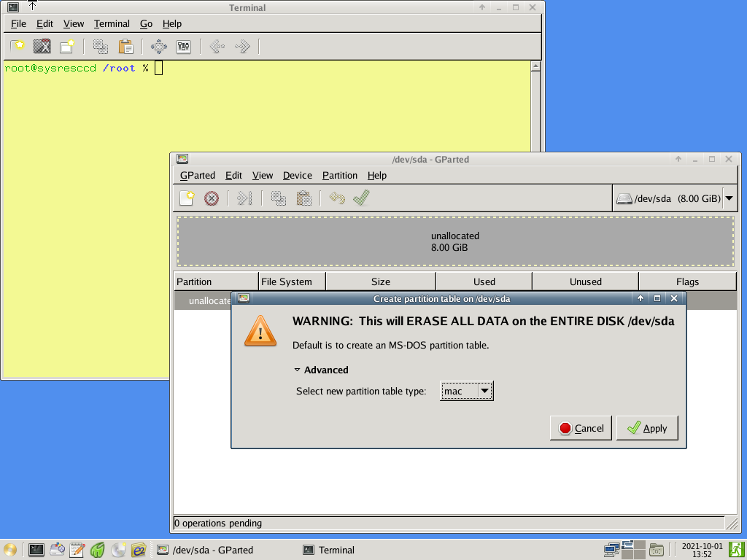Open Terminal's Help menu
This screenshot has width=747, height=560.
tap(171, 24)
